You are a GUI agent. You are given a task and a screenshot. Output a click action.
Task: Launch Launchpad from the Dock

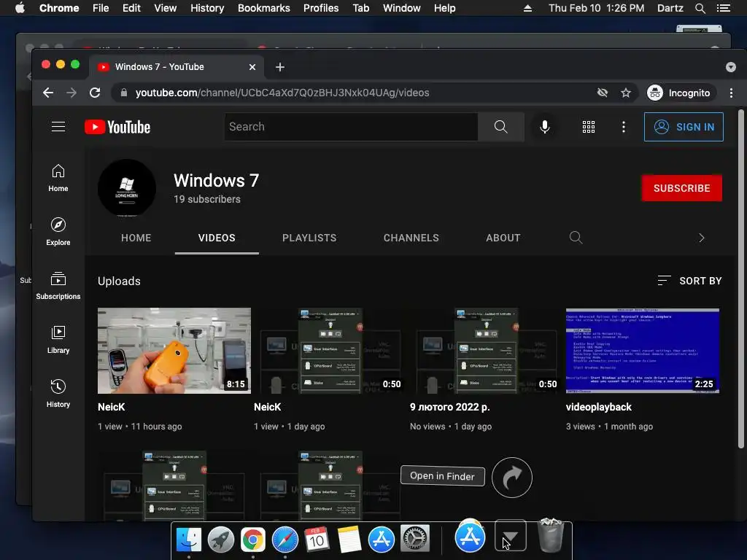click(220, 540)
